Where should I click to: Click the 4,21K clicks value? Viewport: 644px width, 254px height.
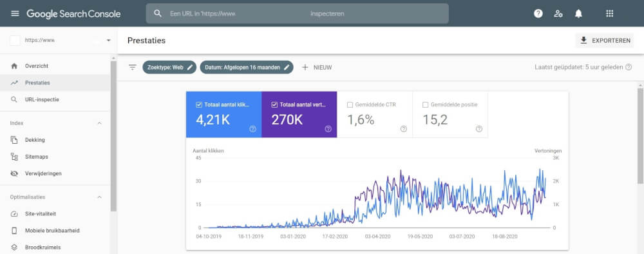(x=213, y=120)
